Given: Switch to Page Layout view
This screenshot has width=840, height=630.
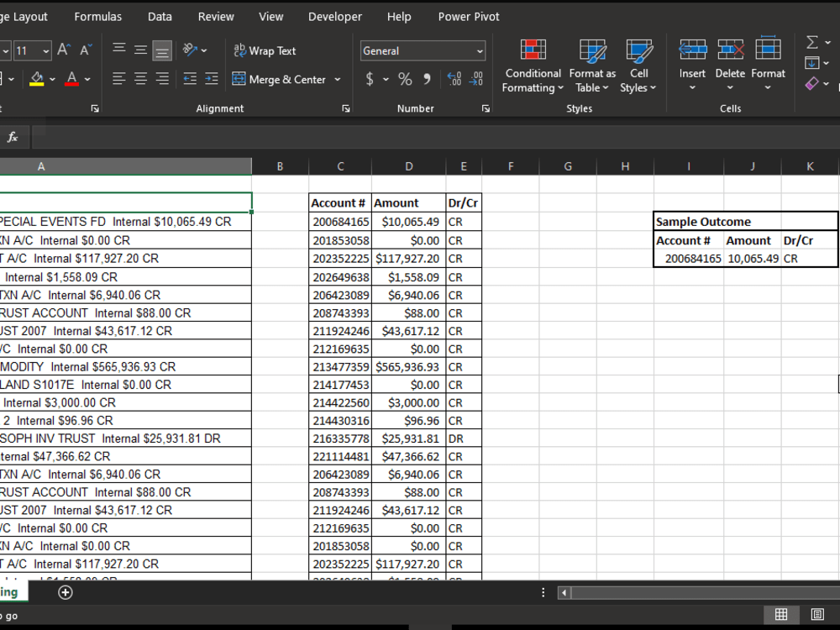Looking at the screenshot, I should pyautogui.click(x=817, y=614).
